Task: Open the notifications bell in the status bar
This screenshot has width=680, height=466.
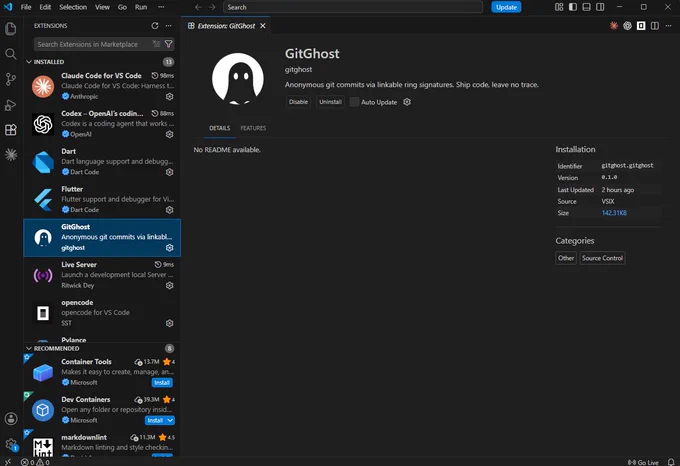Action: [671, 462]
